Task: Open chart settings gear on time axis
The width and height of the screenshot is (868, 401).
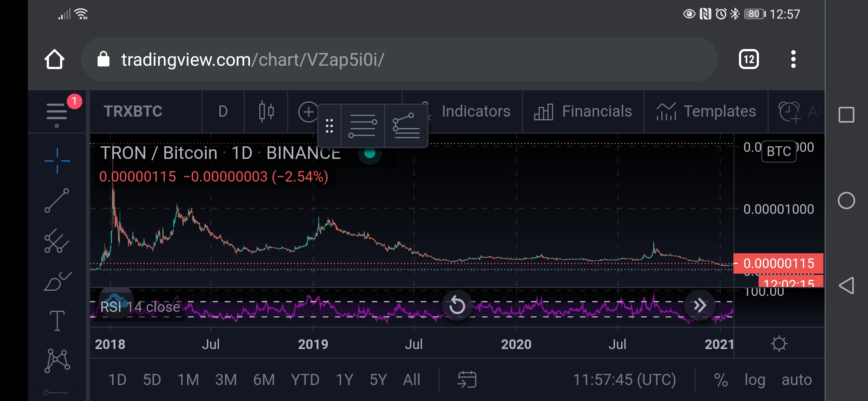Action: (x=779, y=344)
